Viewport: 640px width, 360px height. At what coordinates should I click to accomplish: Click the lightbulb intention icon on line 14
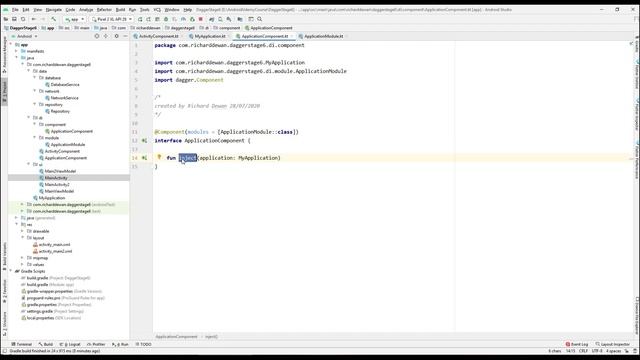pyautogui.click(x=159, y=157)
